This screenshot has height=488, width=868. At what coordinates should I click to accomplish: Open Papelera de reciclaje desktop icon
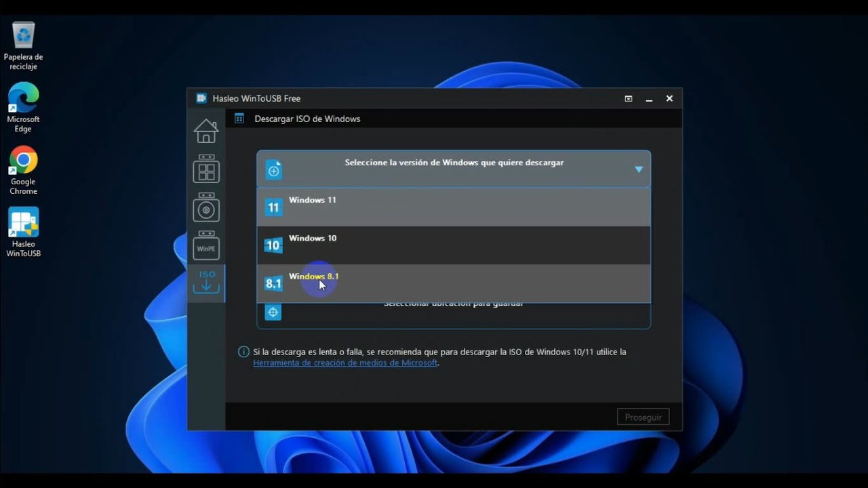coord(23,45)
